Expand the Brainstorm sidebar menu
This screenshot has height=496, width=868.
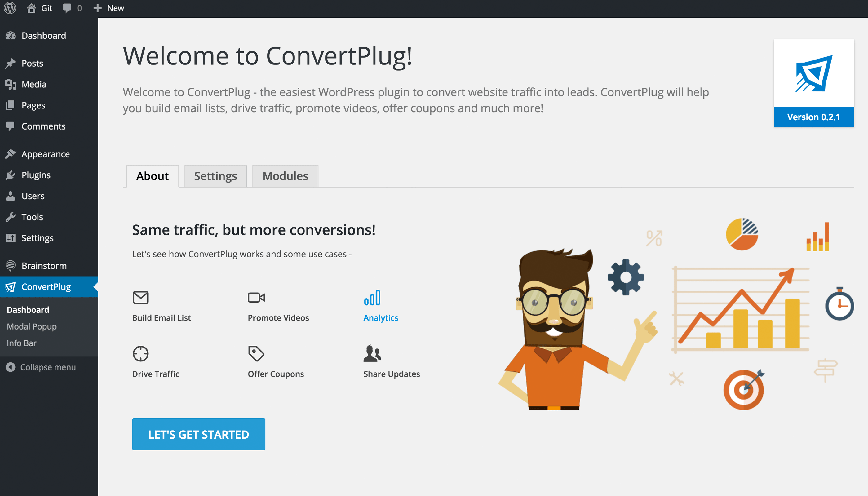[x=44, y=266]
